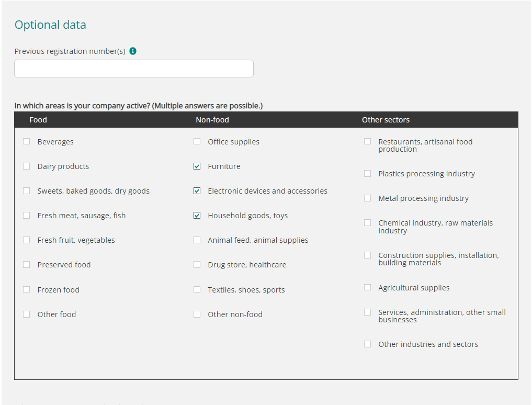Click the registration number info icon
Viewport: 532px width, 405px height.
point(133,51)
